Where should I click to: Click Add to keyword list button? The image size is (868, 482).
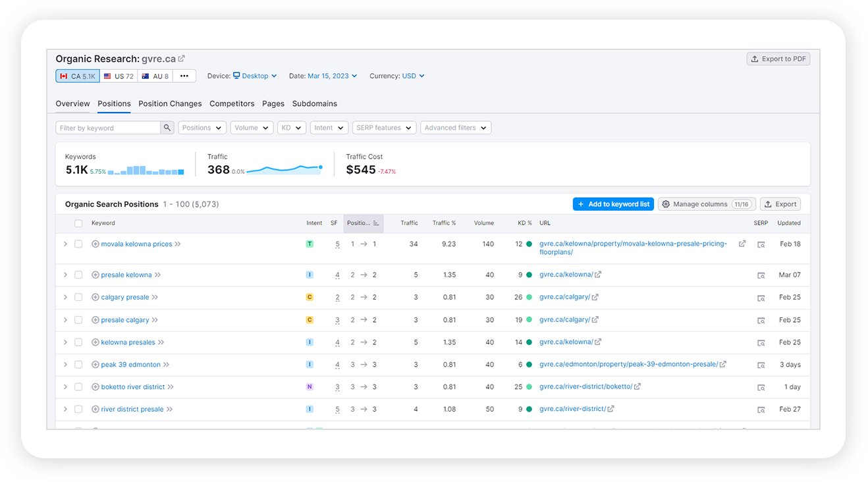pyautogui.click(x=613, y=204)
